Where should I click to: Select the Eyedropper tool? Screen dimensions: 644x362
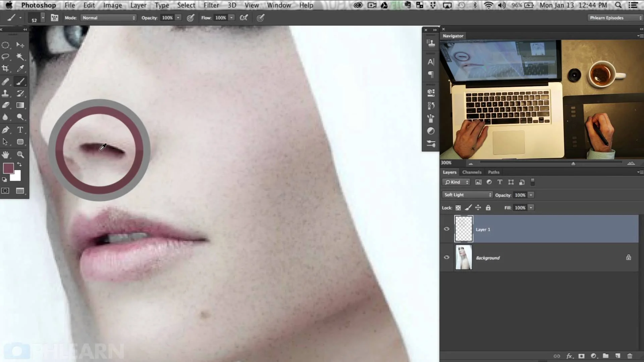(x=20, y=69)
